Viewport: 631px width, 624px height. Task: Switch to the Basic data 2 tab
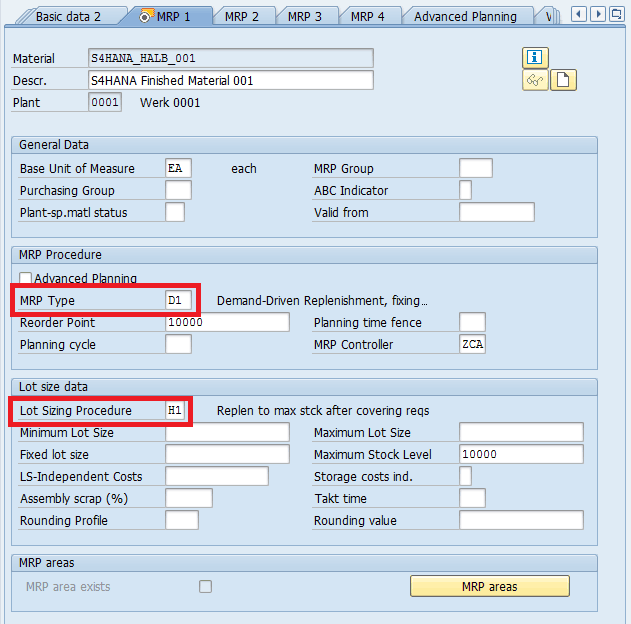[68, 16]
